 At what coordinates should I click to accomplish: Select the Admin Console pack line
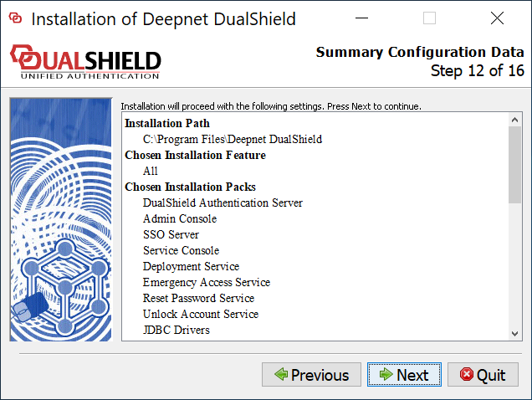tap(180, 218)
